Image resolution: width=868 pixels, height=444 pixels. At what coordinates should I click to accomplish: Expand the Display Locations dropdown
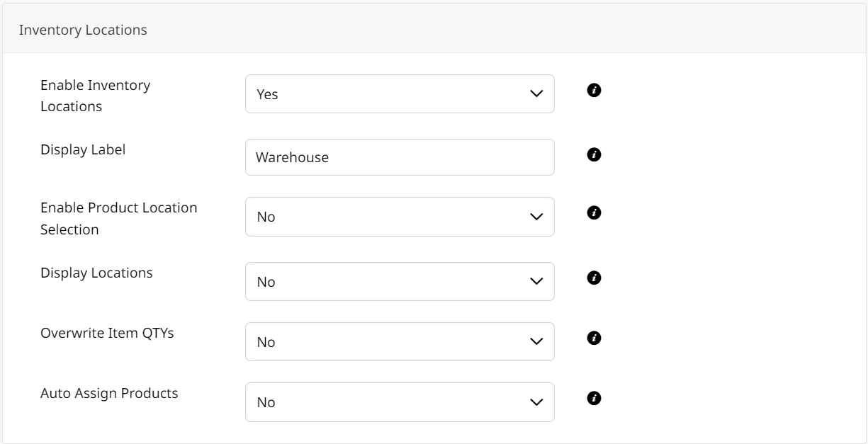400,281
